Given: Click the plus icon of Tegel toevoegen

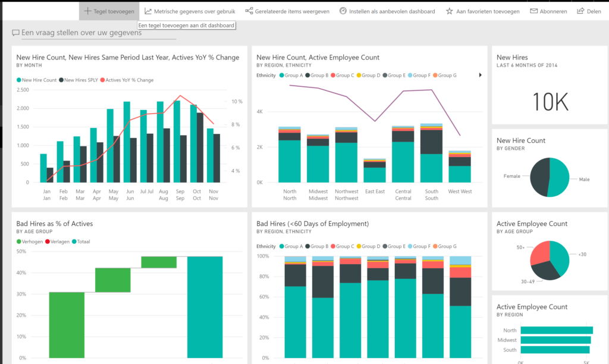Looking at the screenshot, I should 88,11.
